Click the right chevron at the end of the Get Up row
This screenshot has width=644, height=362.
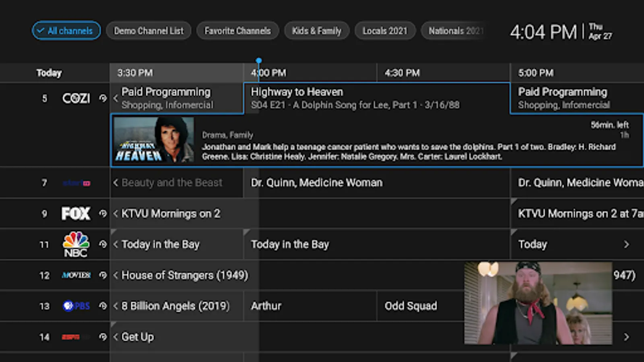coord(626,337)
